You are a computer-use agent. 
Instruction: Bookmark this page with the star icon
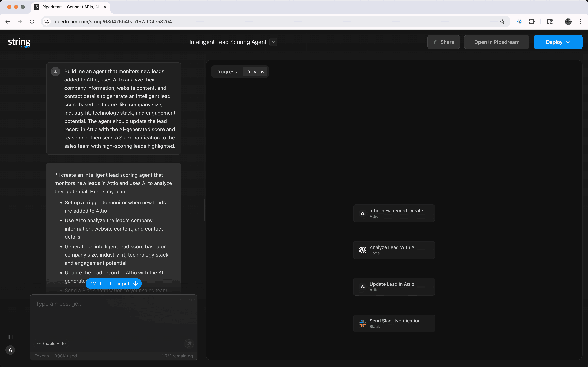tap(502, 22)
